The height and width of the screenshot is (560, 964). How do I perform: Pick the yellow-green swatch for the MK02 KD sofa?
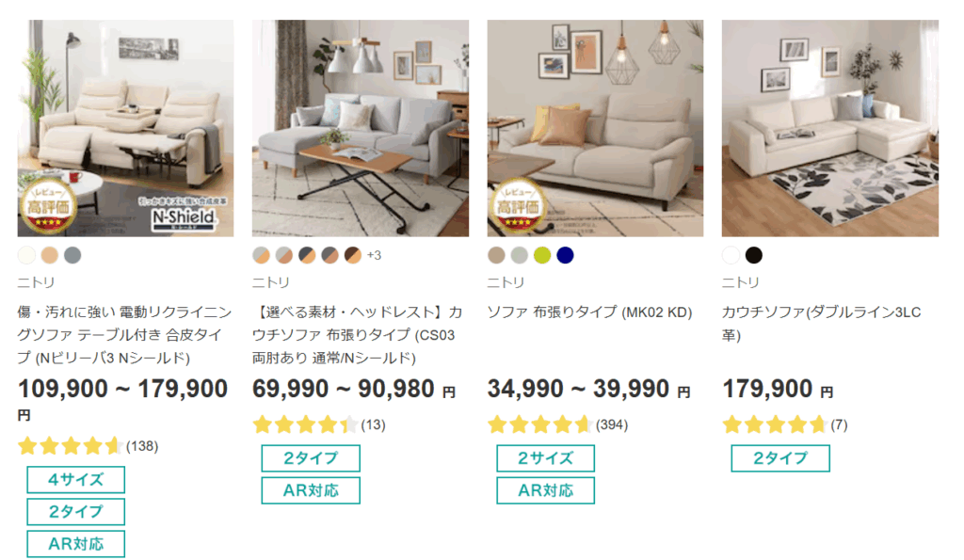(x=542, y=255)
